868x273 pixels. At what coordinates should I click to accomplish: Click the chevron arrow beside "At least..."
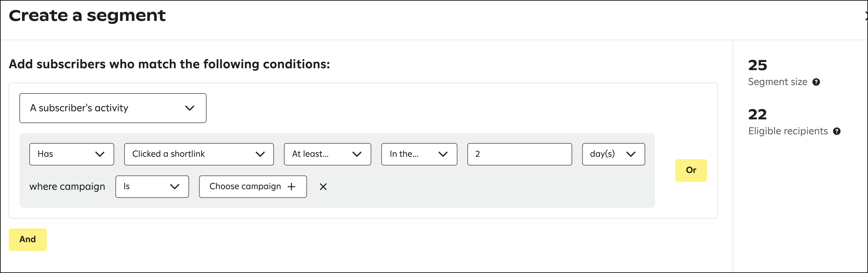click(x=357, y=154)
